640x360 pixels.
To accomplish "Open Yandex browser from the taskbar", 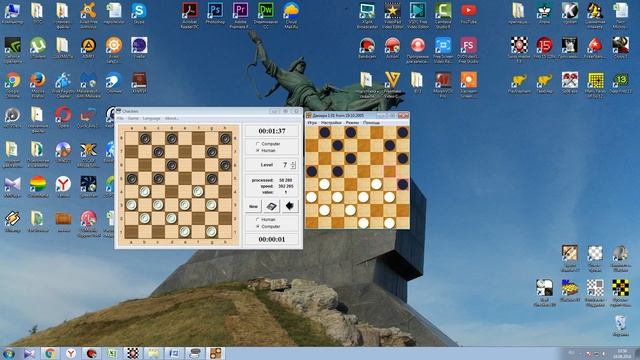I will click(x=71, y=353).
